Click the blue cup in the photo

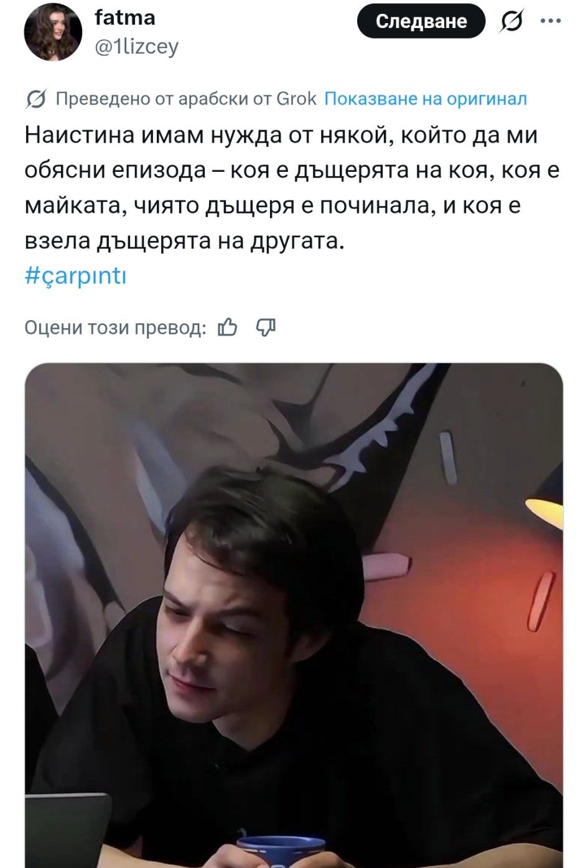pyautogui.click(x=281, y=851)
